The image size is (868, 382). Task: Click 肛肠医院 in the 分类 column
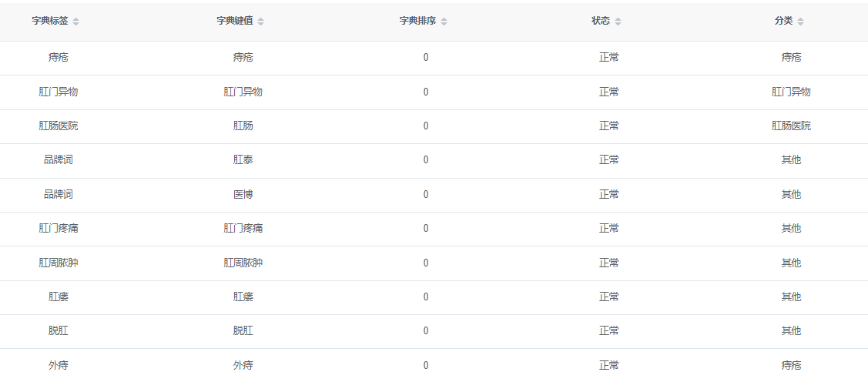[x=791, y=126]
